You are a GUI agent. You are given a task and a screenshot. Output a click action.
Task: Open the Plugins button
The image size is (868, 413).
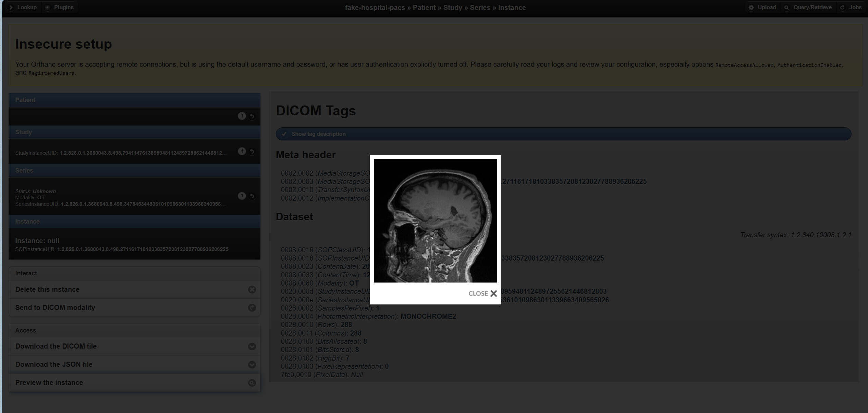point(60,7)
